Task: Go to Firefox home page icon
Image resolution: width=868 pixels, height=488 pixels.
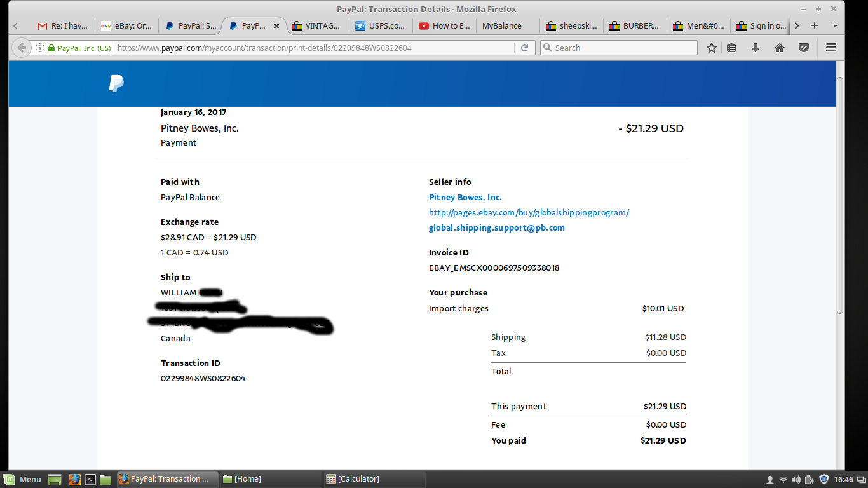Action: [x=780, y=48]
